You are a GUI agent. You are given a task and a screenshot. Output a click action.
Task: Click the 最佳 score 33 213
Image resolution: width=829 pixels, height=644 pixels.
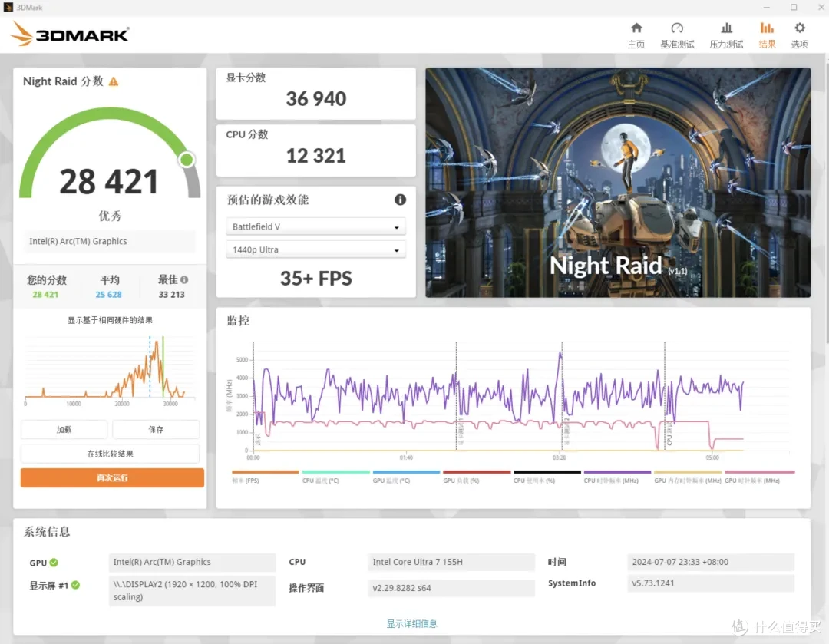pyautogui.click(x=171, y=295)
